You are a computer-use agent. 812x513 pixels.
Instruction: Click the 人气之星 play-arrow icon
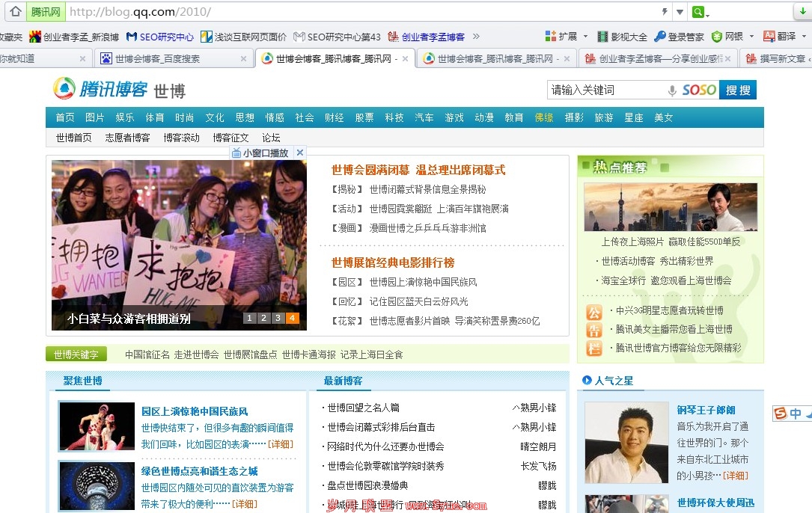(x=587, y=380)
